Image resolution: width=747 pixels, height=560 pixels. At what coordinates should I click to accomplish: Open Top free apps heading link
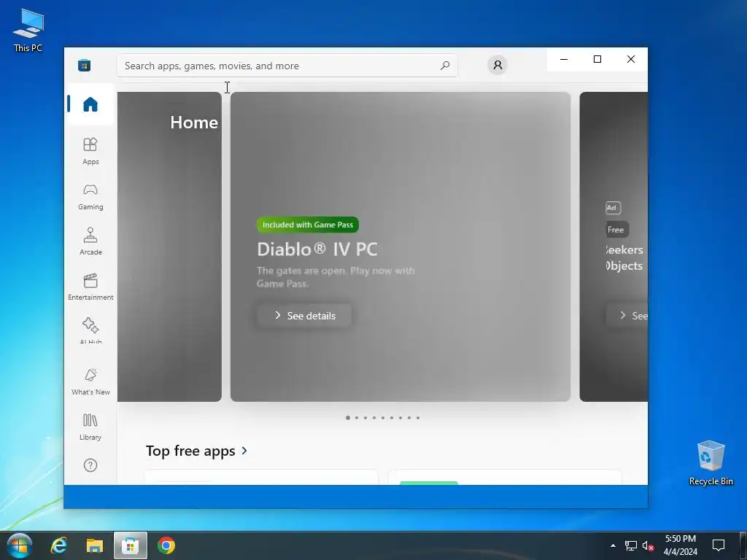pyautogui.click(x=190, y=451)
